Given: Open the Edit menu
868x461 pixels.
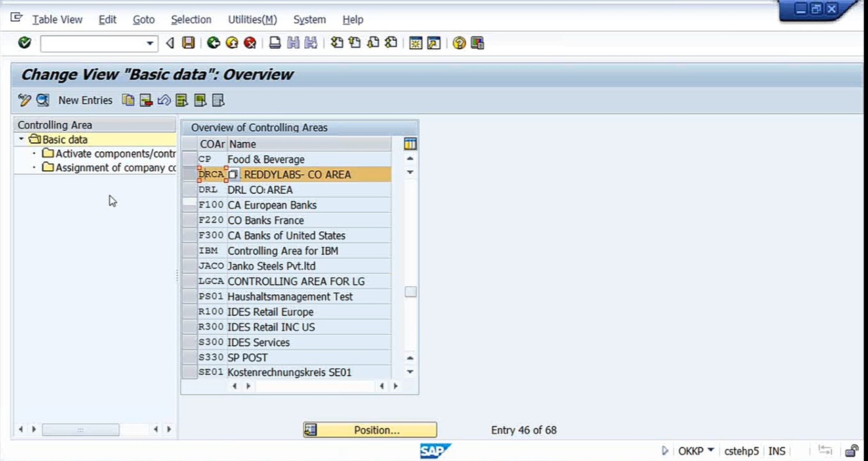Looking at the screenshot, I should click(107, 20).
